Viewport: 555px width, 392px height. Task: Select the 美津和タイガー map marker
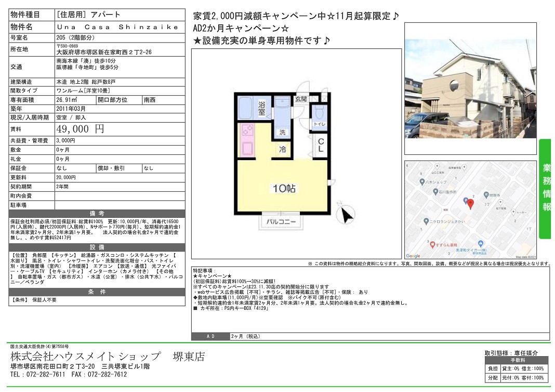(480, 243)
